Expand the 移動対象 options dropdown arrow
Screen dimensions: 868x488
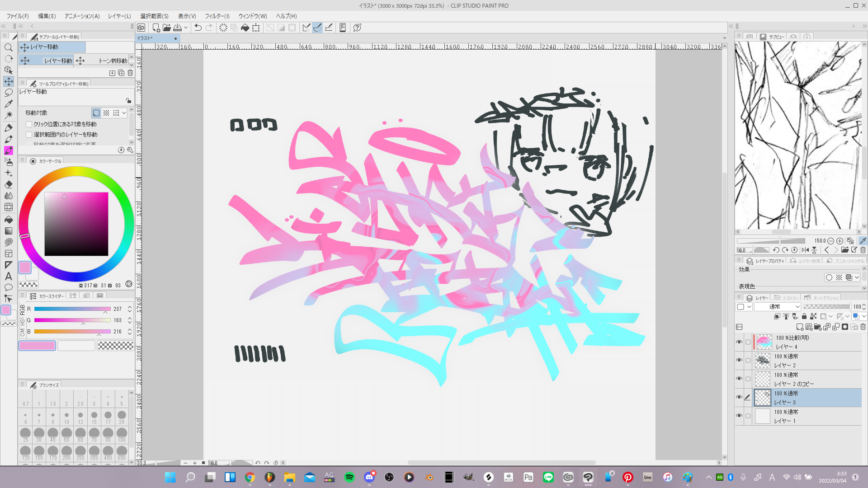pyautogui.click(x=124, y=113)
